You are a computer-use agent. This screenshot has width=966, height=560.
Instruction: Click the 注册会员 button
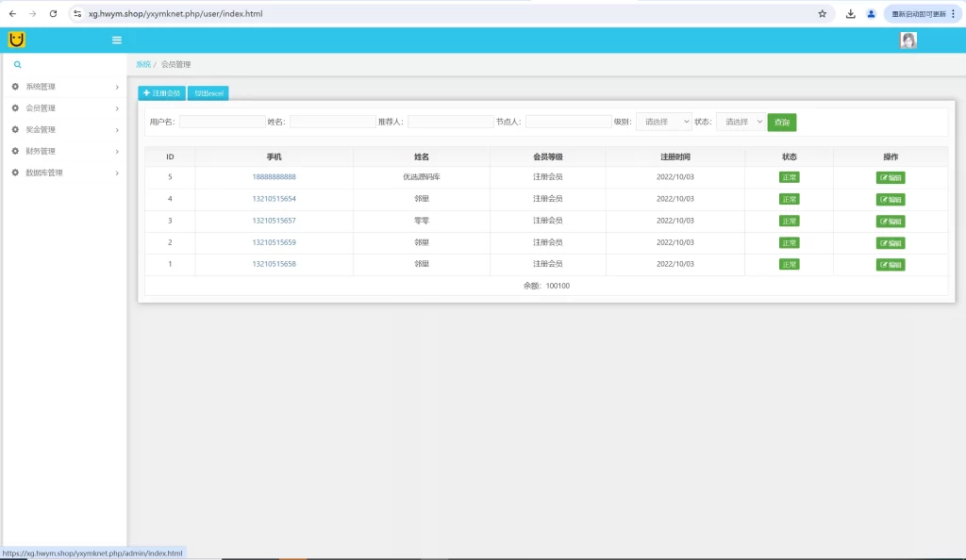pos(161,93)
